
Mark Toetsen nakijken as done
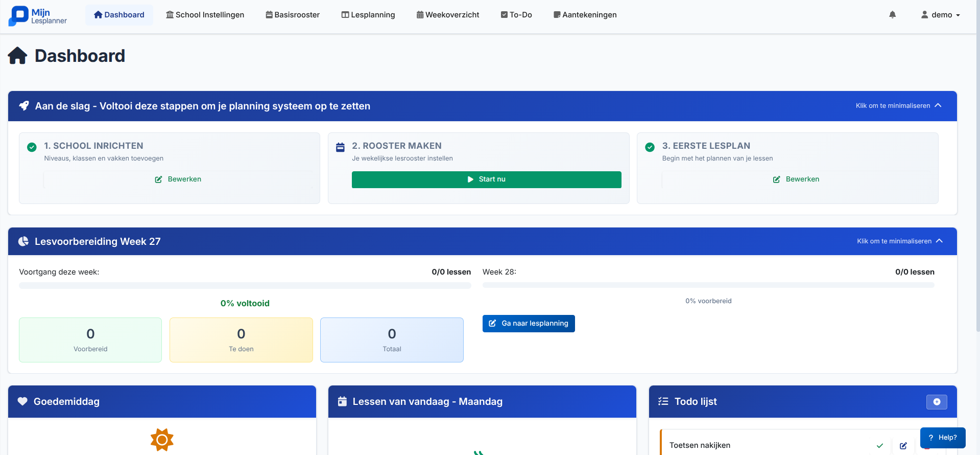tap(879, 445)
